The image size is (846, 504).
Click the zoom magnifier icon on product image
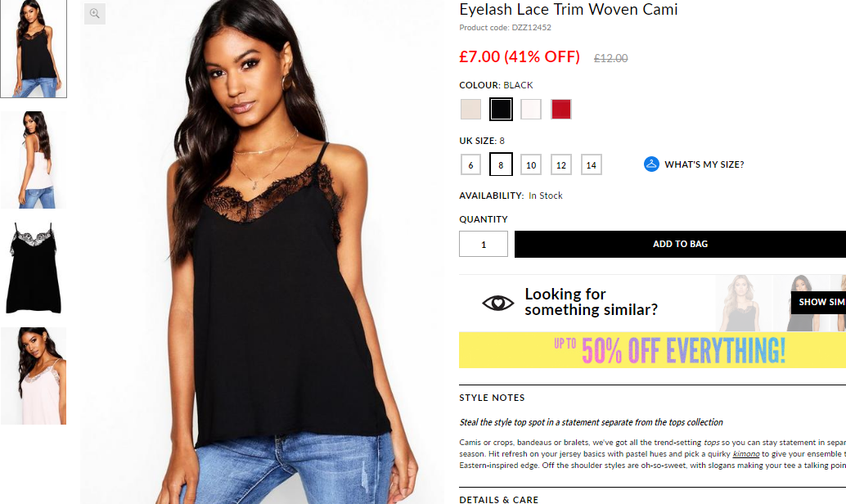coord(94,13)
